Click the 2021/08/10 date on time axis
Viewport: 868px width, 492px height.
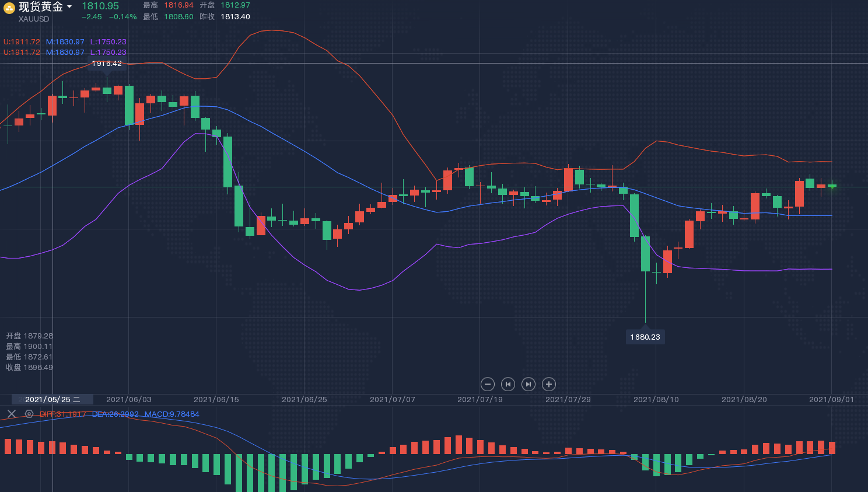[656, 400]
